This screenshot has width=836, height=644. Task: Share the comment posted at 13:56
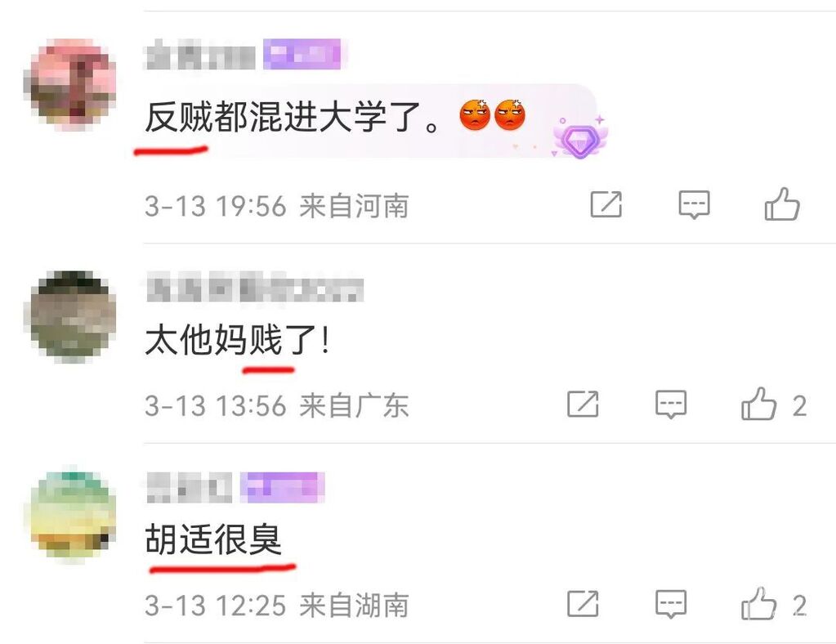(x=583, y=404)
